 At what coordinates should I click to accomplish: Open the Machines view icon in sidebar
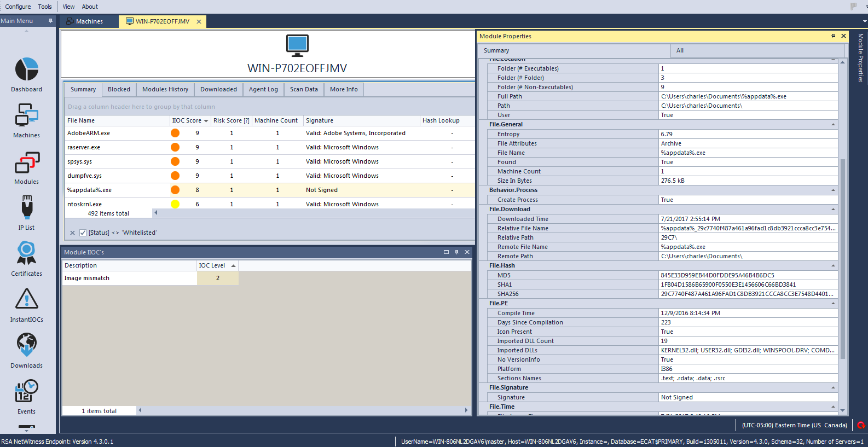coord(26,116)
